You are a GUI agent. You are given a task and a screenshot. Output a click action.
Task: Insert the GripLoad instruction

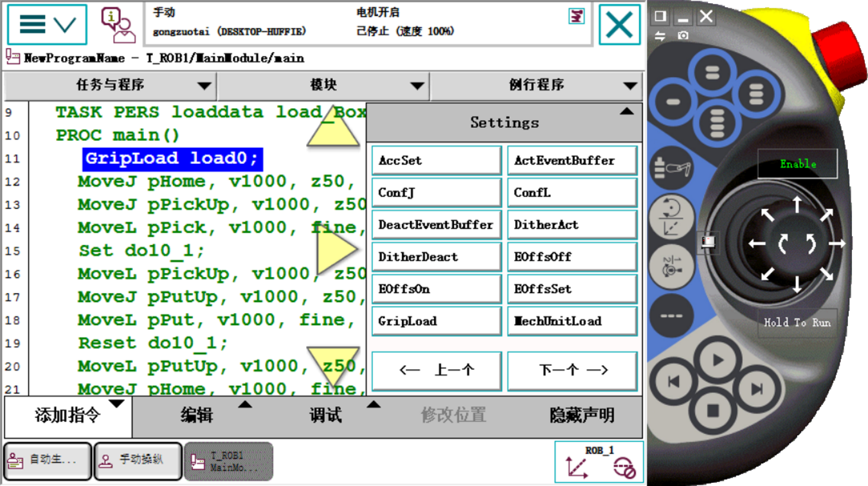(436, 320)
